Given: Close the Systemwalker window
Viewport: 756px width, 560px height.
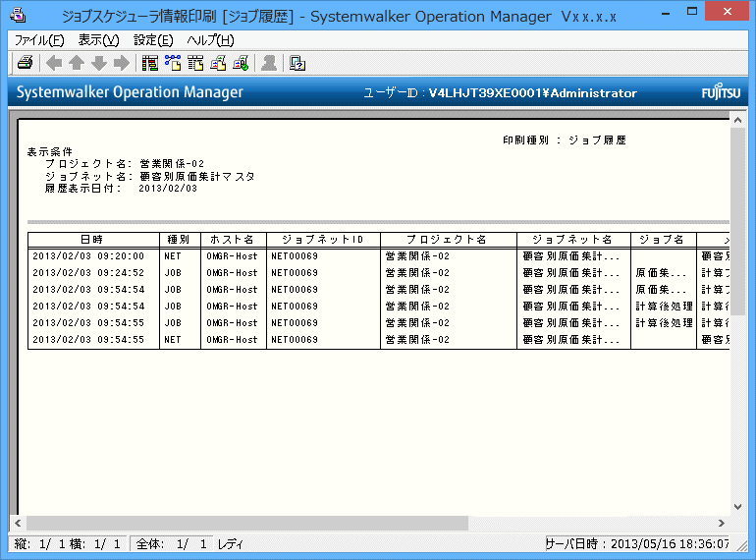Looking at the screenshot, I should coord(727,11).
